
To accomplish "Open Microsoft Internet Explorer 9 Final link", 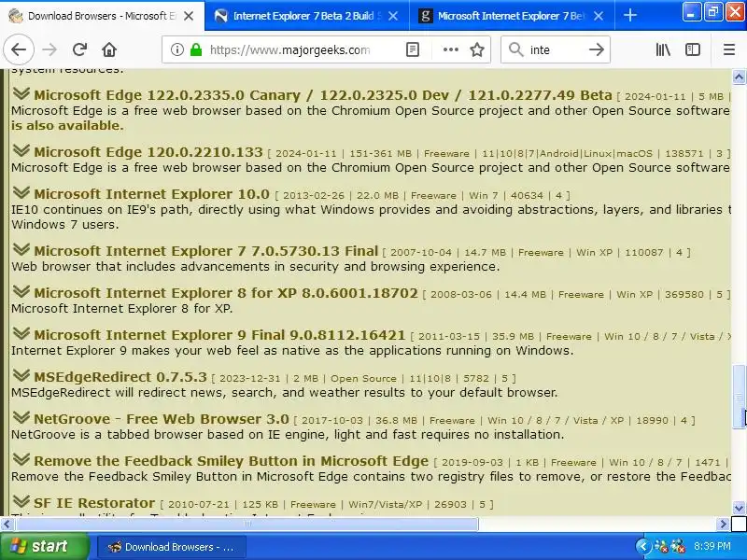I will [x=219, y=335].
